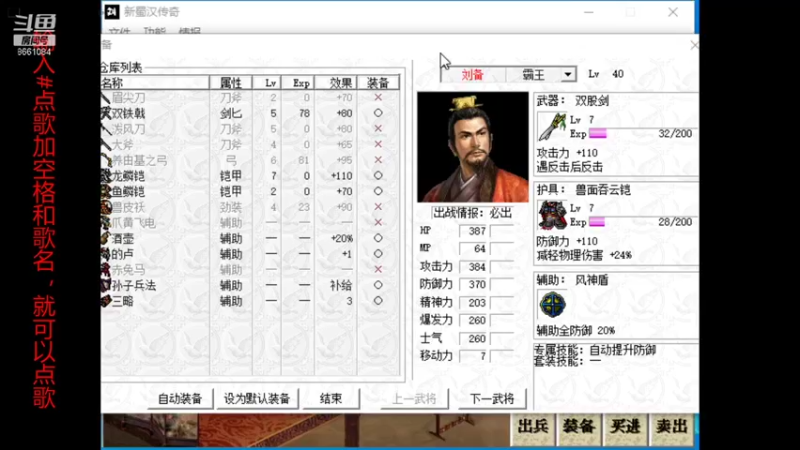Go to previous general with 上一武将
Image resolution: width=800 pixels, height=450 pixels.
414,398
